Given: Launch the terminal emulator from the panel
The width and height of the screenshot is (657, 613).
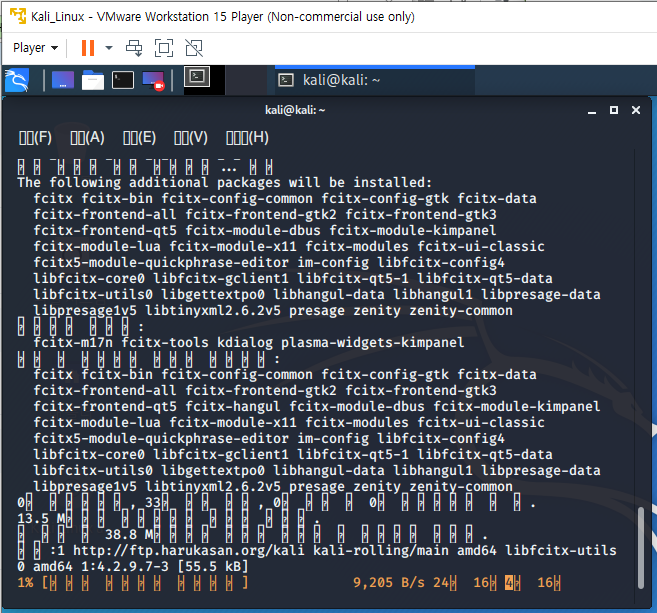Looking at the screenshot, I should point(123,80).
